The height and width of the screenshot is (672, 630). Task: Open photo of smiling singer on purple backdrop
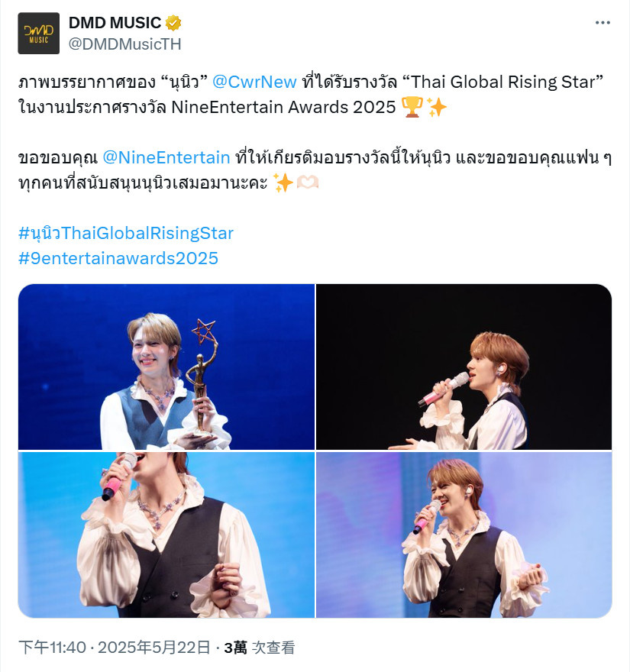pyautogui.click(x=464, y=535)
